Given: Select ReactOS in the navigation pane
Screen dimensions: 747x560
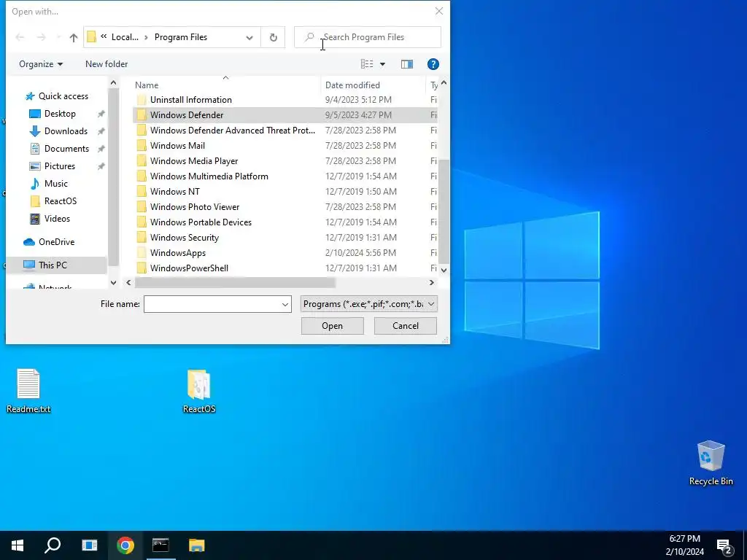Looking at the screenshot, I should pyautogui.click(x=60, y=201).
